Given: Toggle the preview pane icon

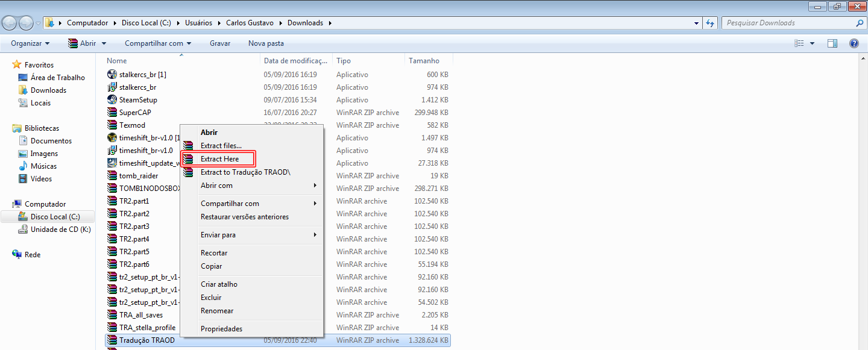Looking at the screenshot, I should [x=832, y=43].
